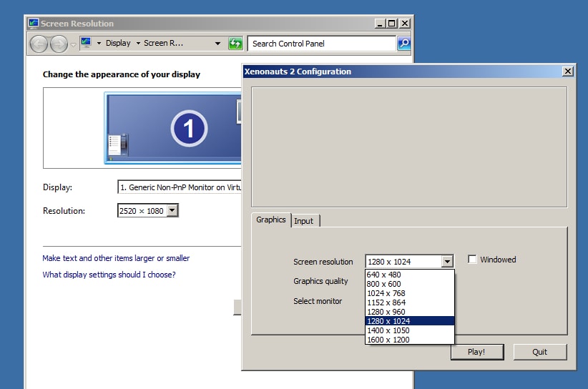This screenshot has height=389, width=588.
Task: Click the Screen Resolution title bar icon
Action: pos(34,23)
